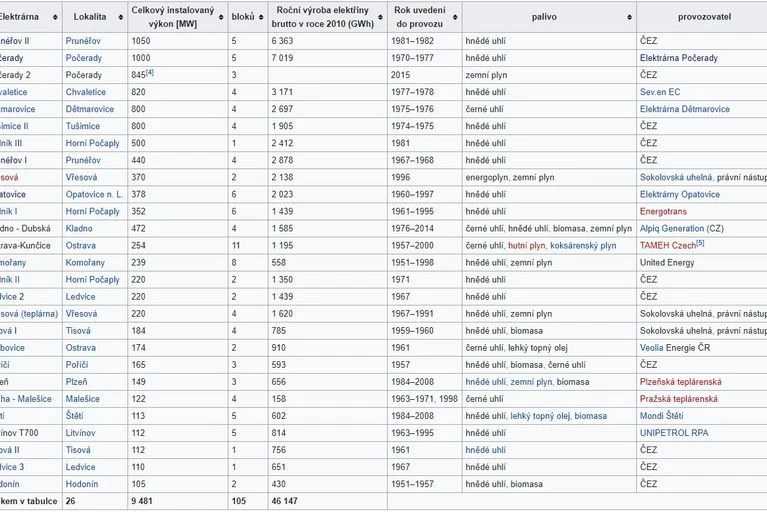Select the 9 481 total capacity cell
Image resolution: width=767 pixels, height=512 pixels.
pyautogui.click(x=178, y=501)
